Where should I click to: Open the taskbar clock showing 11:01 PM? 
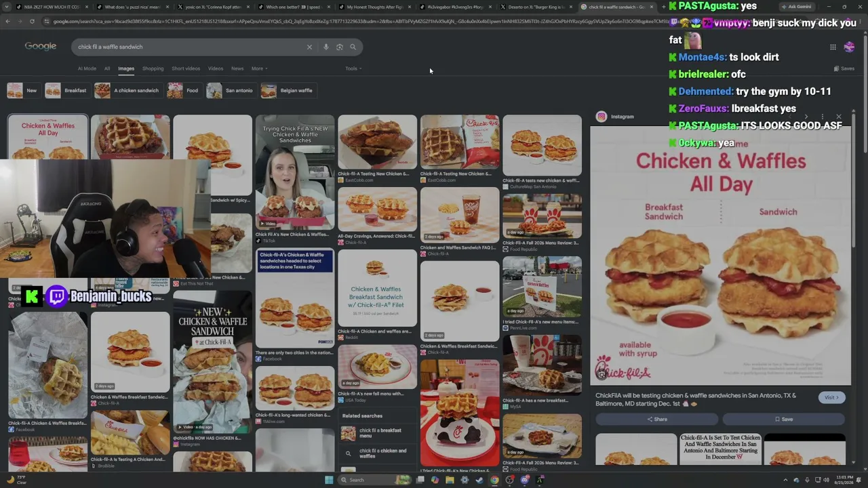pos(845,480)
